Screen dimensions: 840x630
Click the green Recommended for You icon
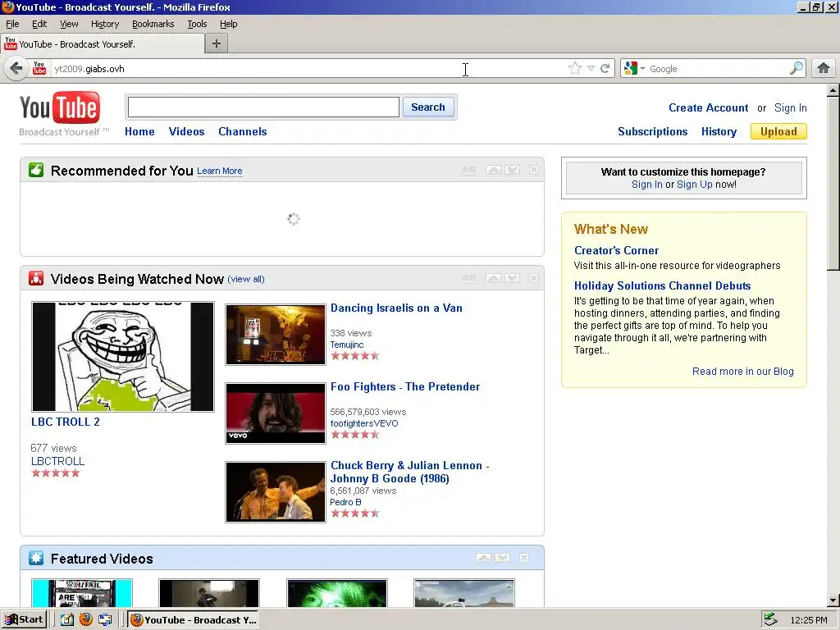pos(36,171)
